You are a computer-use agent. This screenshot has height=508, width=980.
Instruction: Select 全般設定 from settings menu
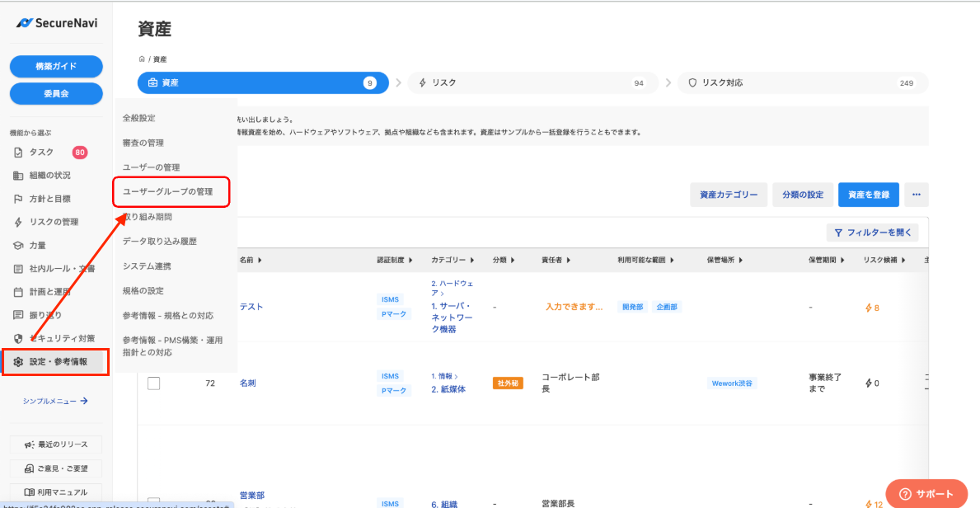coord(138,118)
